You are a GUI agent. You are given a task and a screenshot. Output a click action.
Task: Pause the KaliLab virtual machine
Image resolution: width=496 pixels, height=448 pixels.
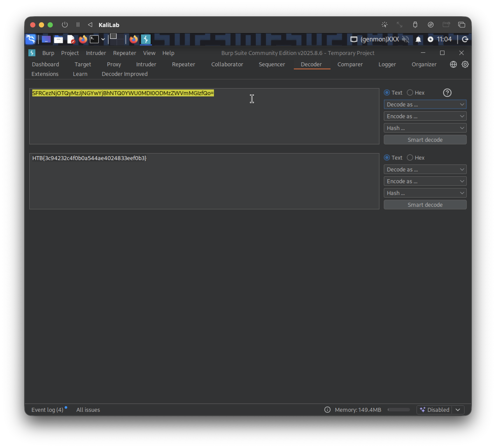point(78,25)
